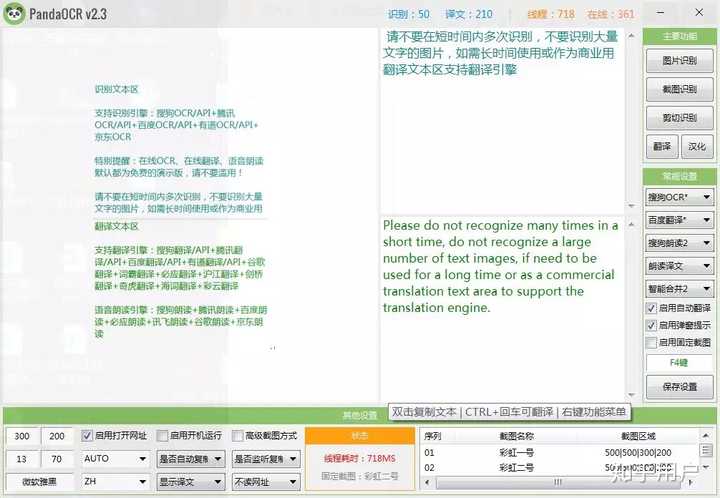Click the input field showing 13
This screenshot has width=720, height=498.
pos(22,459)
